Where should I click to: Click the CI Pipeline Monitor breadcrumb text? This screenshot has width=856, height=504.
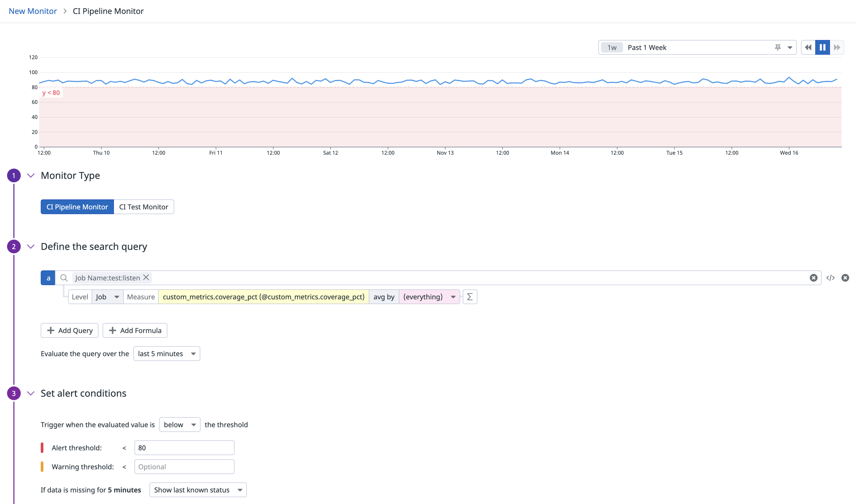click(108, 11)
